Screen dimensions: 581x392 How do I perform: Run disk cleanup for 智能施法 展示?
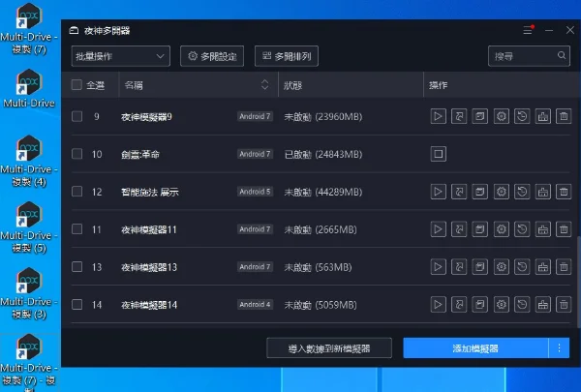pyautogui.click(x=543, y=192)
